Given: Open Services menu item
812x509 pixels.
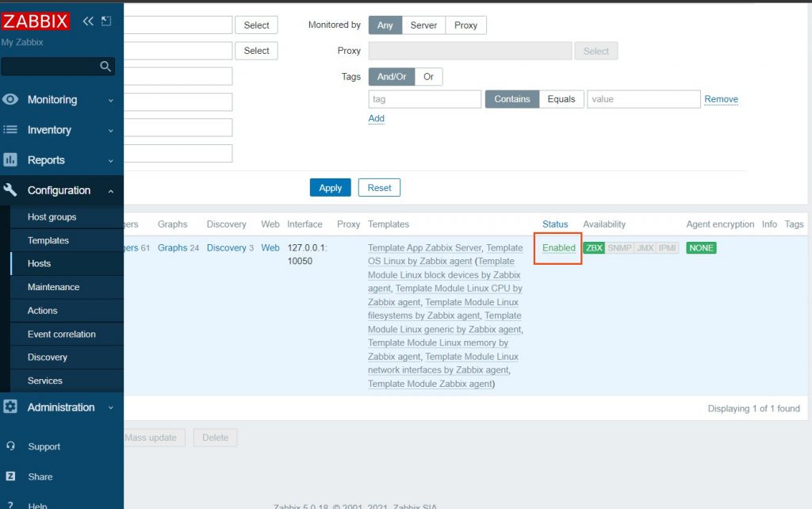Looking at the screenshot, I should click(x=45, y=381).
